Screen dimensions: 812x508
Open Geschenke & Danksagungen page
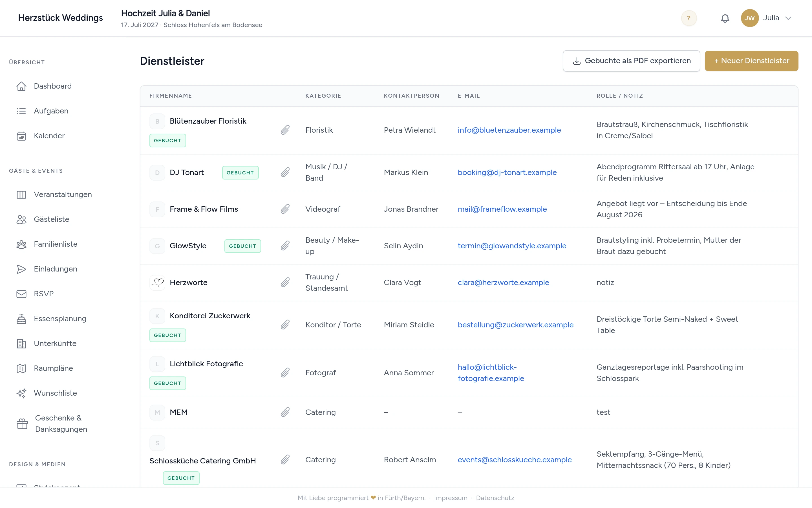click(x=61, y=424)
